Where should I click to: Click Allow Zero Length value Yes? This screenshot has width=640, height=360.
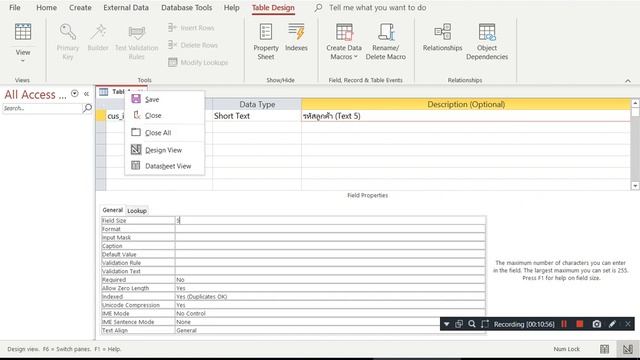330,288
